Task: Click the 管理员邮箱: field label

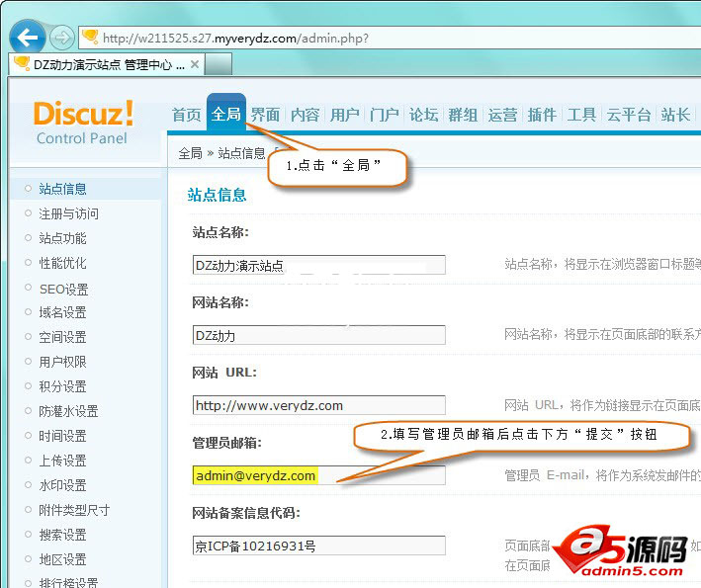Action: (x=227, y=444)
